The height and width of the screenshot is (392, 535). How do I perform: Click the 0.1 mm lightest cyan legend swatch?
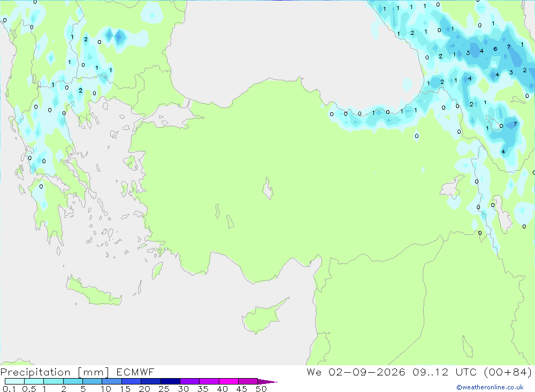point(14,381)
